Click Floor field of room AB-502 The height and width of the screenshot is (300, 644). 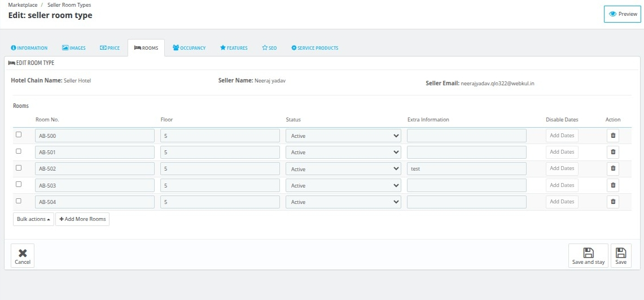(x=220, y=169)
